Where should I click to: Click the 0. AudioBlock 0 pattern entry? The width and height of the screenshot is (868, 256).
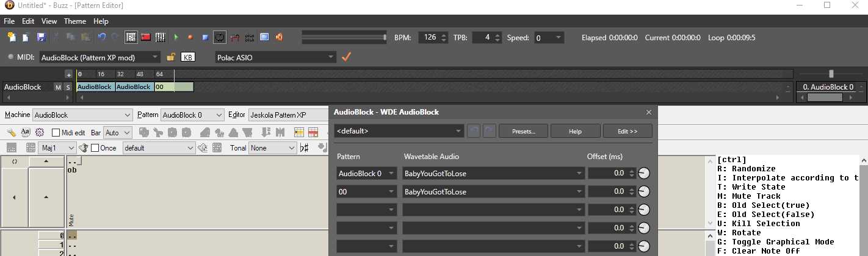pyautogui.click(x=828, y=87)
